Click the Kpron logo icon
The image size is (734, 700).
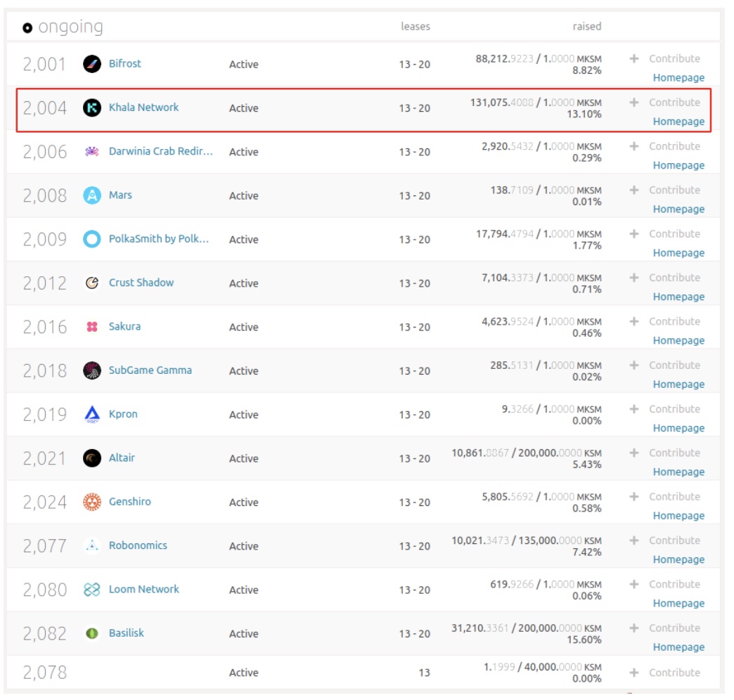coord(91,414)
